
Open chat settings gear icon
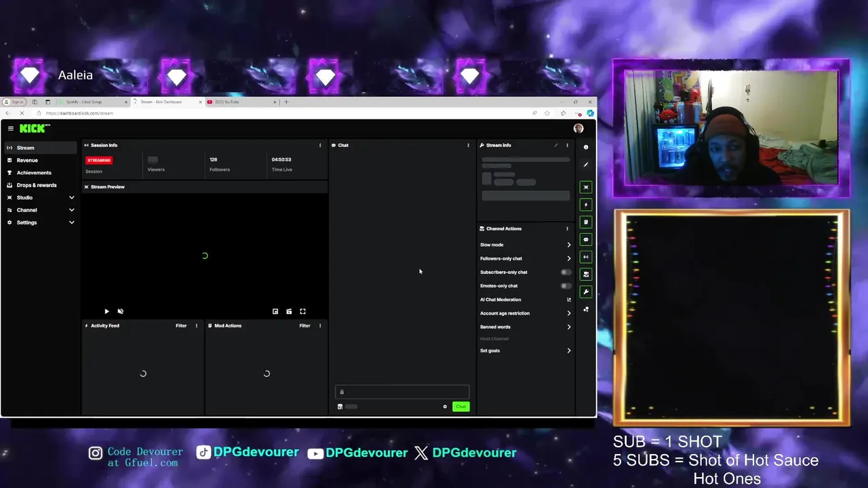(445, 407)
